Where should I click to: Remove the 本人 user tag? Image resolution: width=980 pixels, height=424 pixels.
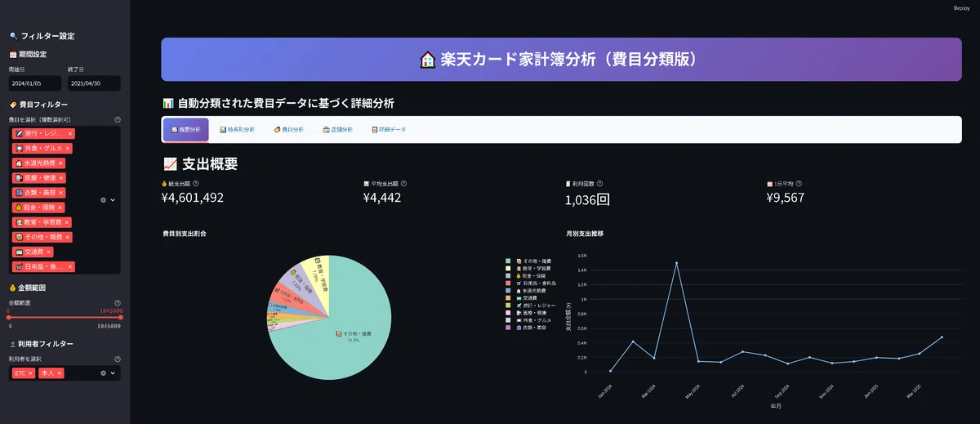(x=60, y=373)
